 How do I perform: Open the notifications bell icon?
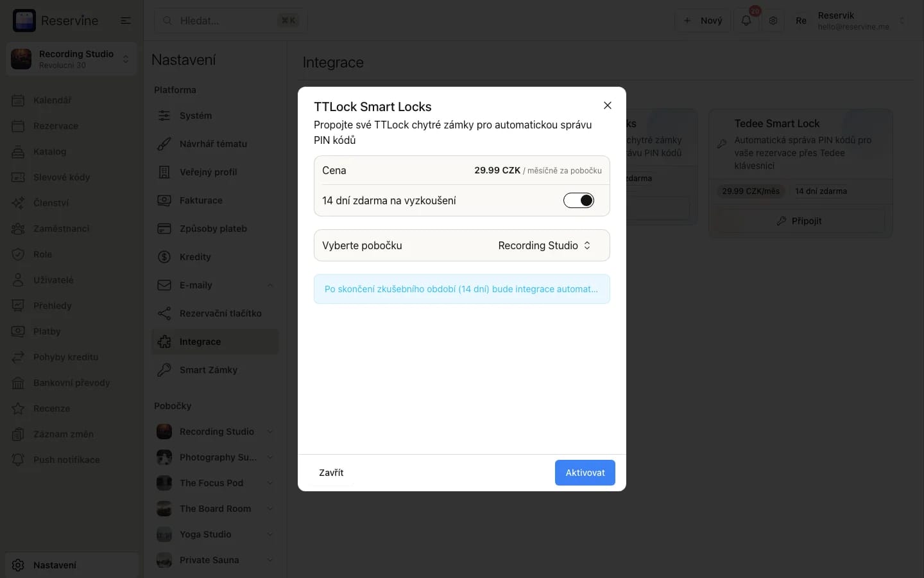(746, 21)
